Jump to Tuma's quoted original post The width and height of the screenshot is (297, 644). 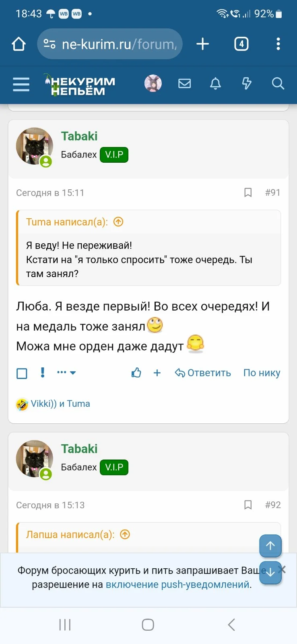point(118,222)
